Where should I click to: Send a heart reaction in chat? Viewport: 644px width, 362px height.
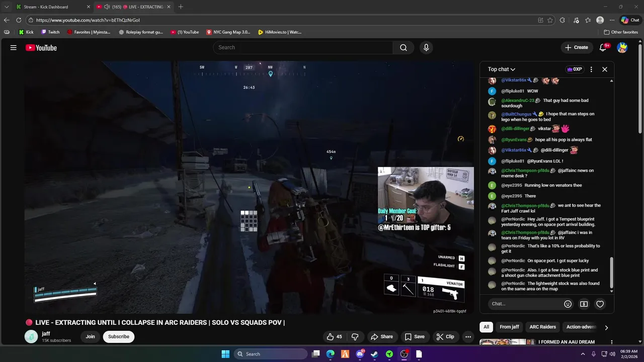point(600,304)
